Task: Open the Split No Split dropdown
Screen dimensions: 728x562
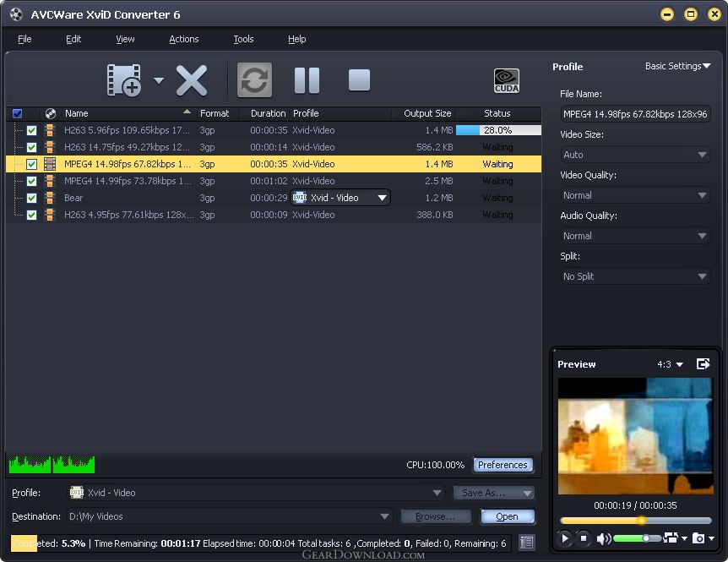Action: coord(635,276)
